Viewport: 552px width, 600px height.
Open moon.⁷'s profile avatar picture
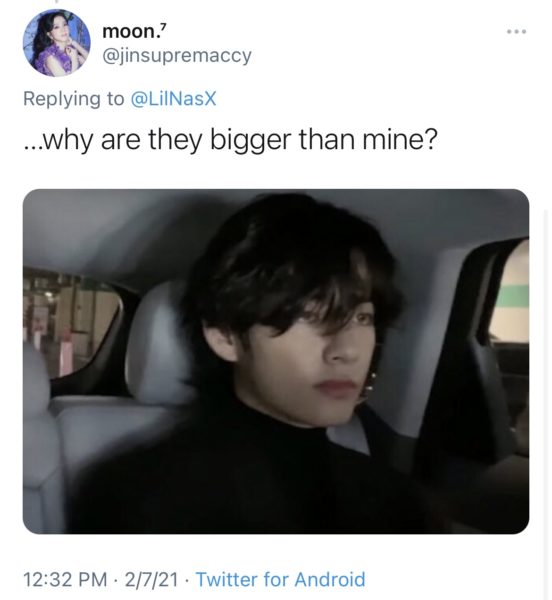(x=57, y=43)
